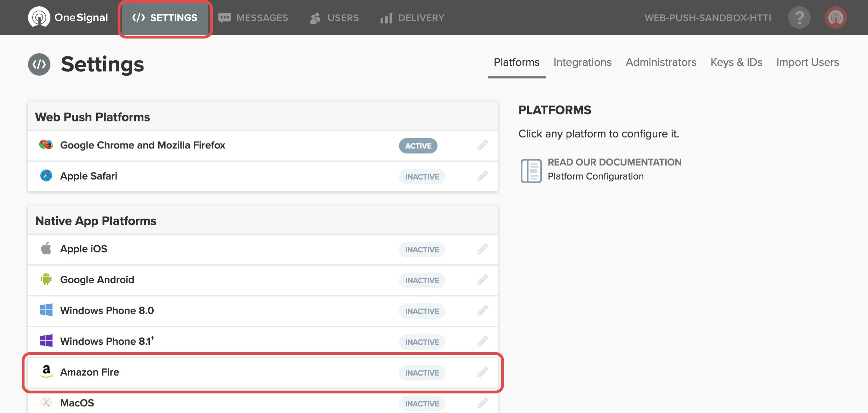Click the Apple iOS edit pencil

[483, 249]
